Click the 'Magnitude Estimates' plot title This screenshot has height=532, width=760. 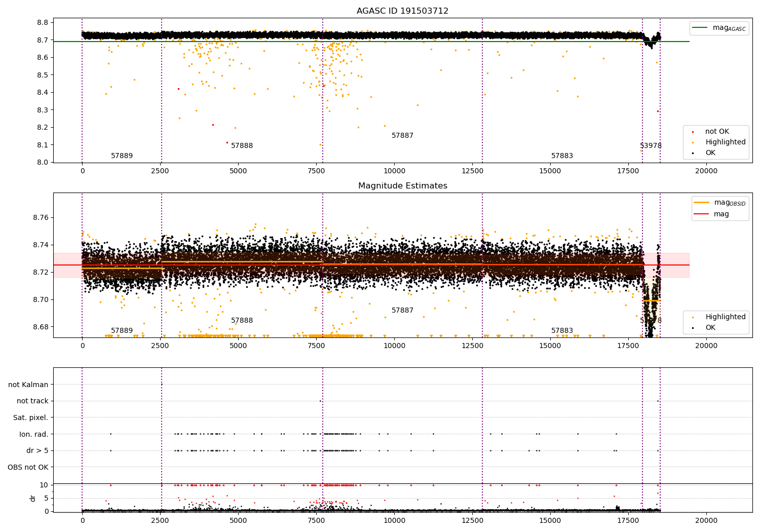402,185
